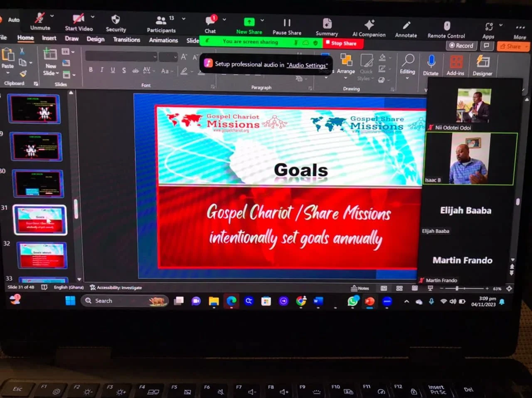Screen dimensions: 532x398
Task: Open PowerPoint comments pane icon
Action: tap(486, 46)
